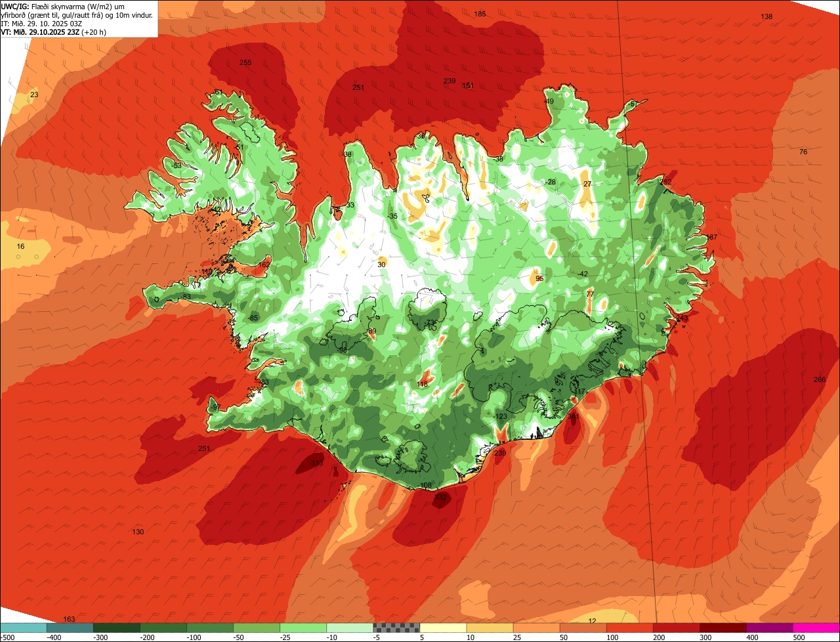
Task: Click the flux value '185' along the north edge
Action: point(480,14)
